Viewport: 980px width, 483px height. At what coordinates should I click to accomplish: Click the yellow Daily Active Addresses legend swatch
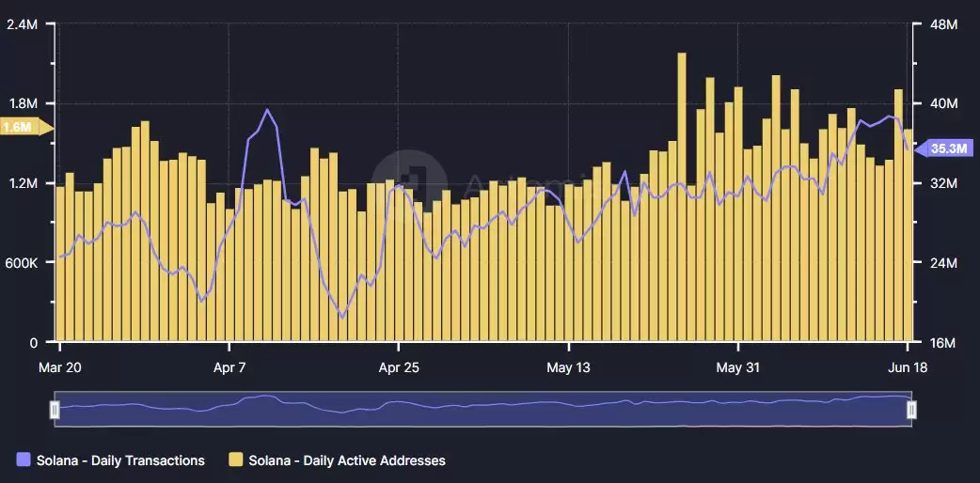click(237, 460)
